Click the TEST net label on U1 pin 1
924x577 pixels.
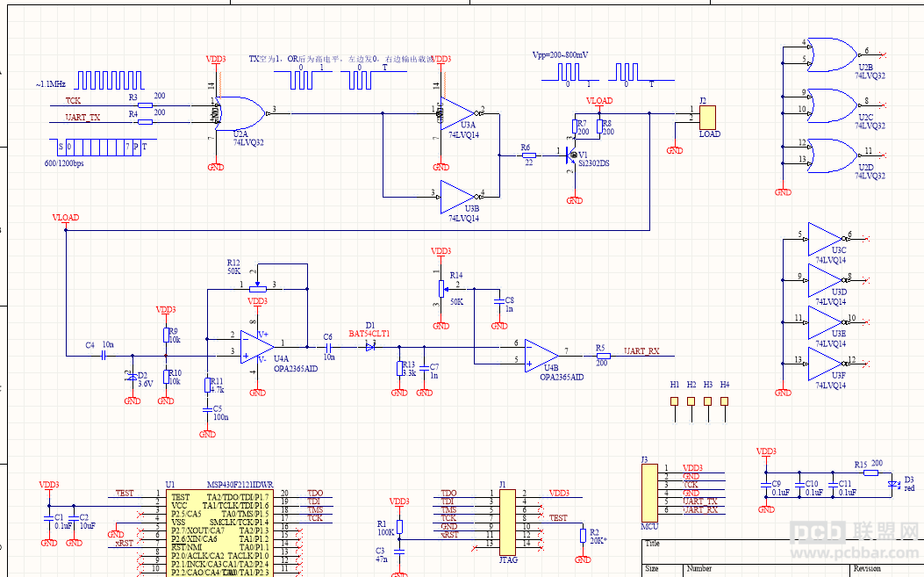[x=125, y=493]
